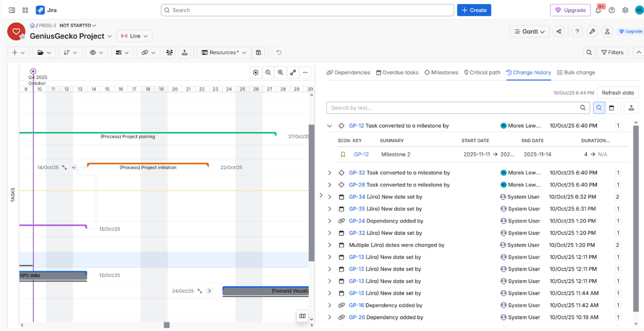
Task: Toggle the text search mode button
Action: (599, 108)
